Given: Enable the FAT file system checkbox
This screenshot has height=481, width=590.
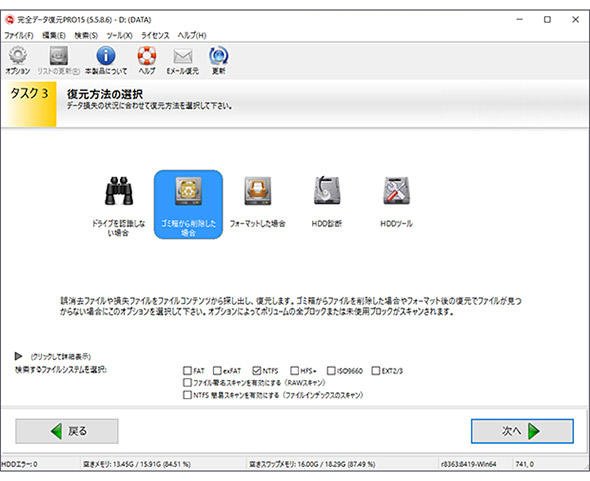Looking at the screenshot, I should click(187, 371).
